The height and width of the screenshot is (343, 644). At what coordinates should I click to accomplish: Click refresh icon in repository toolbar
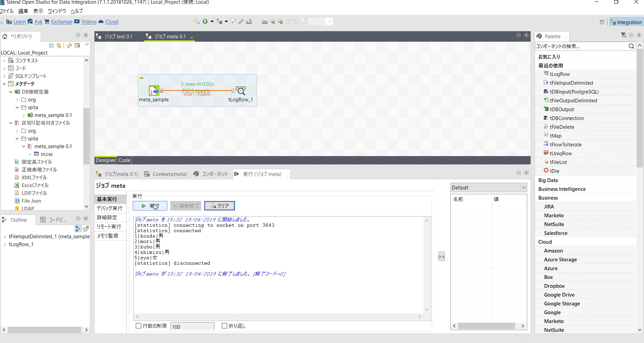pos(69,45)
